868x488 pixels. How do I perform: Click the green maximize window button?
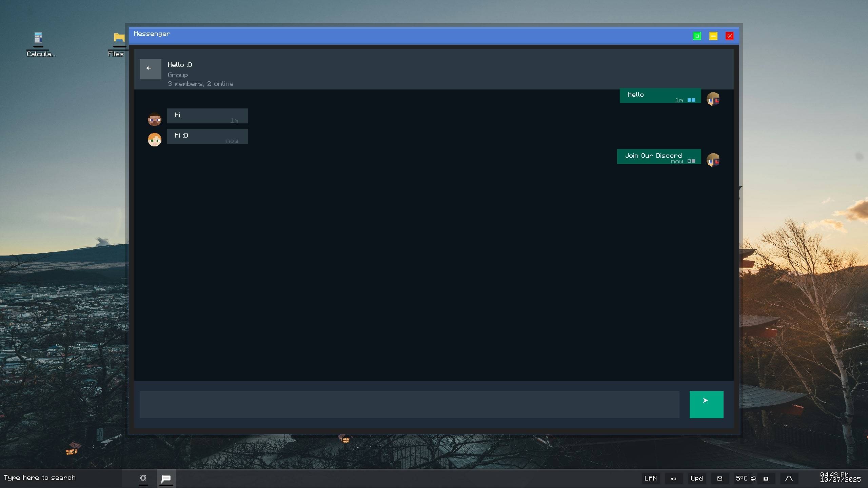point(697,36)
